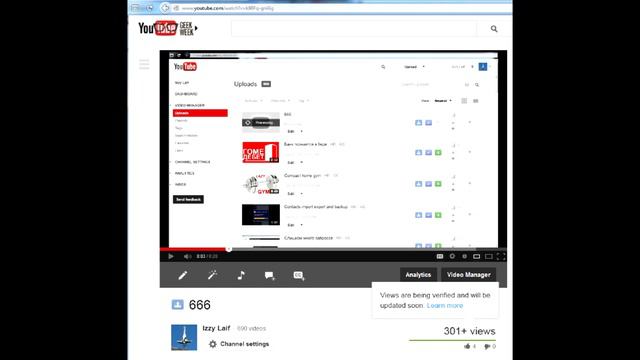The image size is (640, 360).
Task: Follow the Learn more link in the views tooltip
Action: coord(445,305)
